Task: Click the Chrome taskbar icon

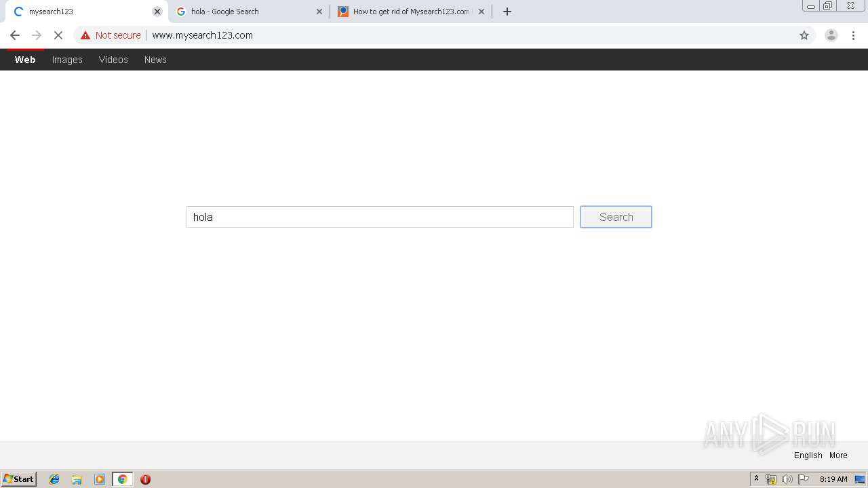Action: 122,479
